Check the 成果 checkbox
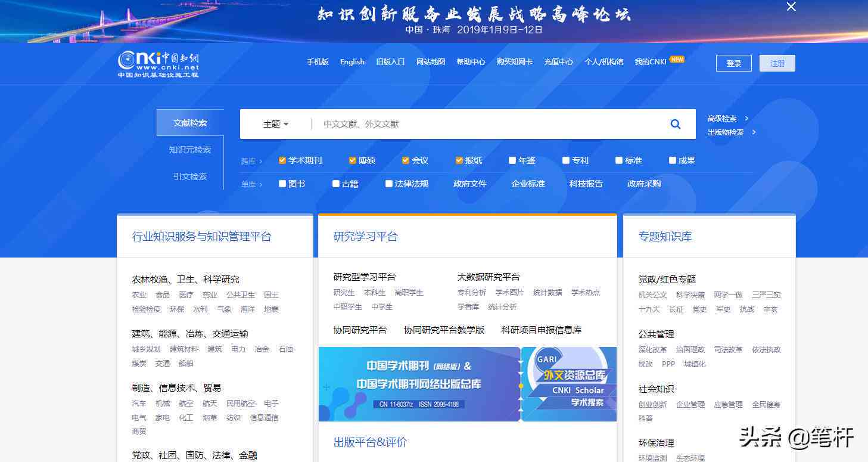The width and height of the screenshot is (868, 462). pyautogui.click(x=673, y=160)
